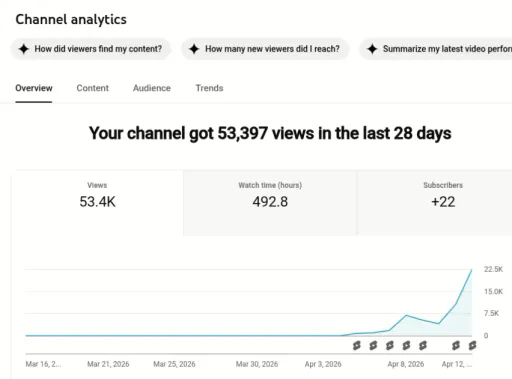Screen dimensions: 512x379
Task: Click the chart peak point near 22.5K
Action: (x=472, y=270)
